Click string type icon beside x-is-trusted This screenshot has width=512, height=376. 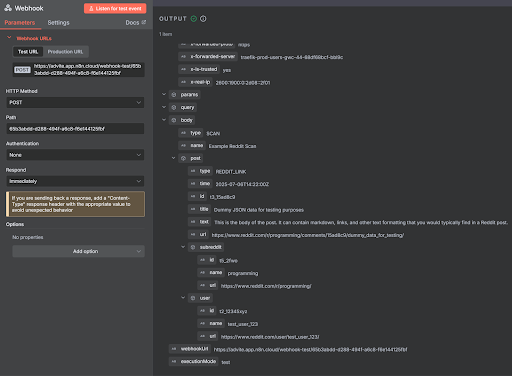pyautogui.click(x=183, y=69)
